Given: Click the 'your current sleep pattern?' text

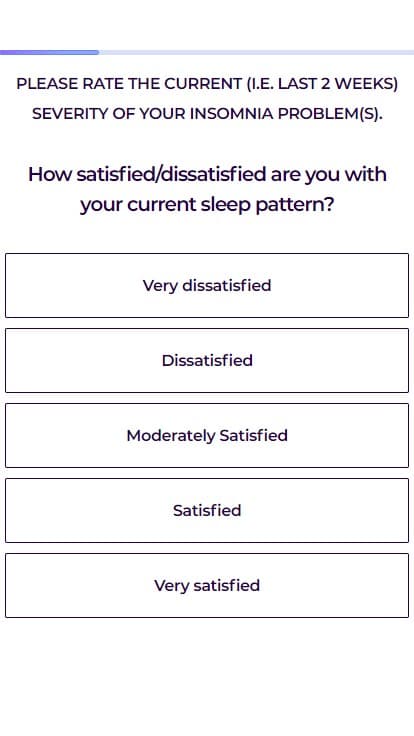Looking at the screenshot, I should [x=207, y=205].
